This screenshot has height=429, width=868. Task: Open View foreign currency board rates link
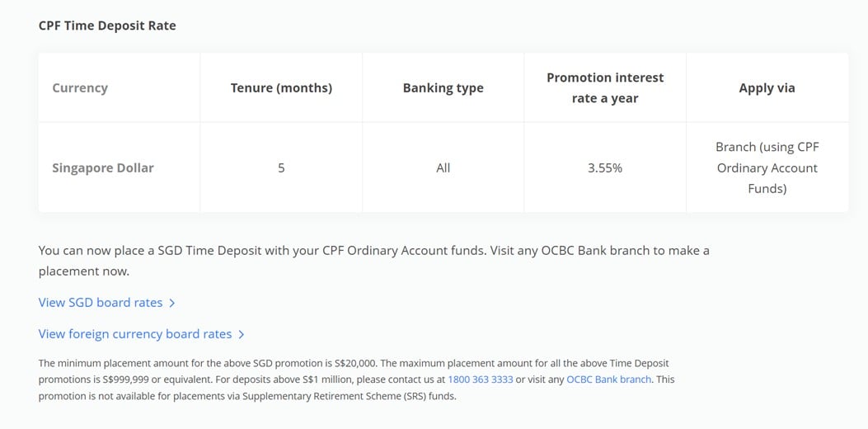click(x=135, y=334)
